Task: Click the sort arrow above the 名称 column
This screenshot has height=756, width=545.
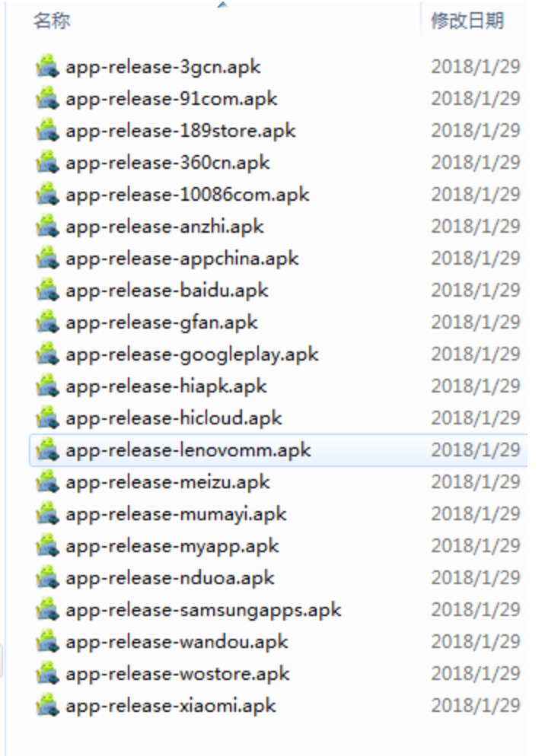Action: (x=222, y=5)
